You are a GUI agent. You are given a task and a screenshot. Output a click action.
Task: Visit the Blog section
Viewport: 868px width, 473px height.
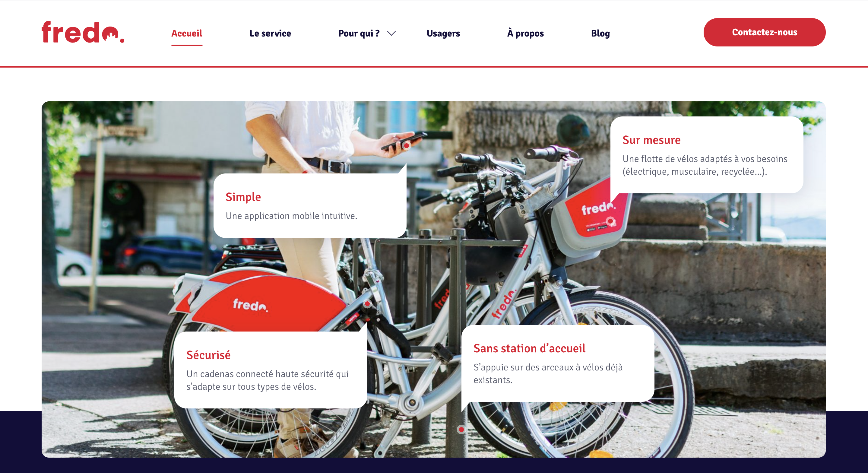(600, 33)
